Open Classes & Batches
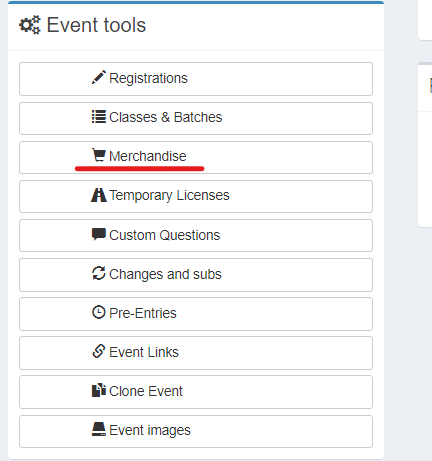432x461 pixels. (196, 118)
